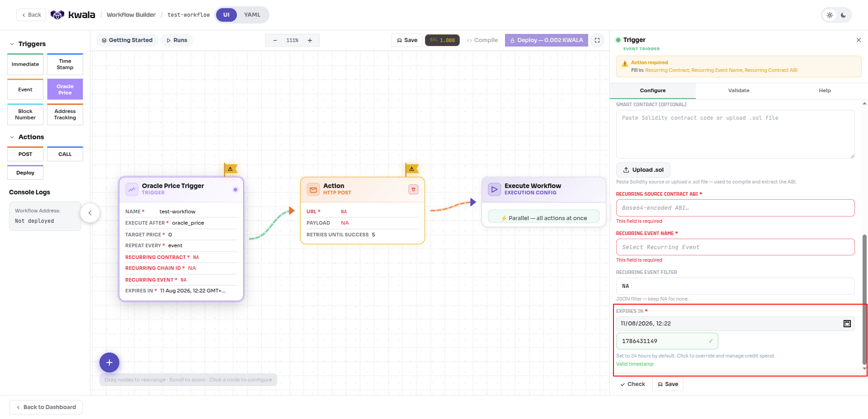Screen dimensions: 868x419
Task: Click the Expires In date field
Action: coord(735,324)
